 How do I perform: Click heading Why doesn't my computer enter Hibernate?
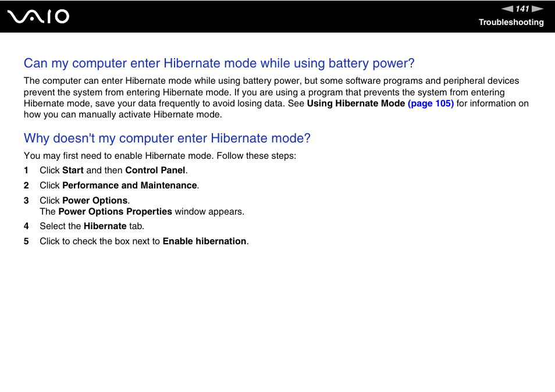click(167, 138)
